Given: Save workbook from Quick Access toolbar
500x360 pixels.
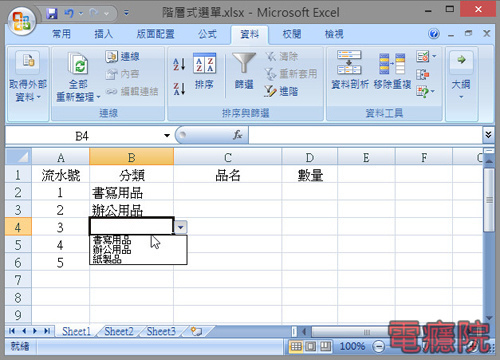Looking at the screenshot, I should pyautogui.click(x=52, y=13).
